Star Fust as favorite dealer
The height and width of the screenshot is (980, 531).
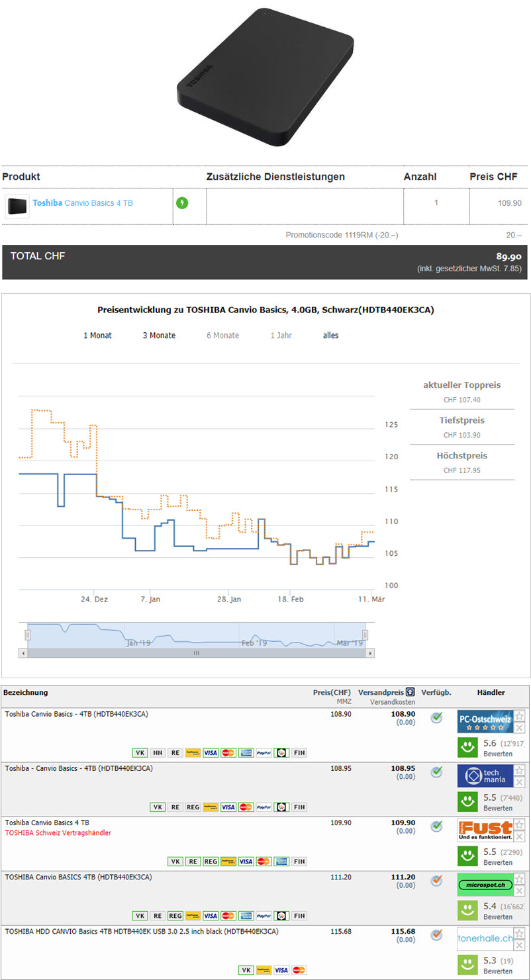tap(520, 824)
